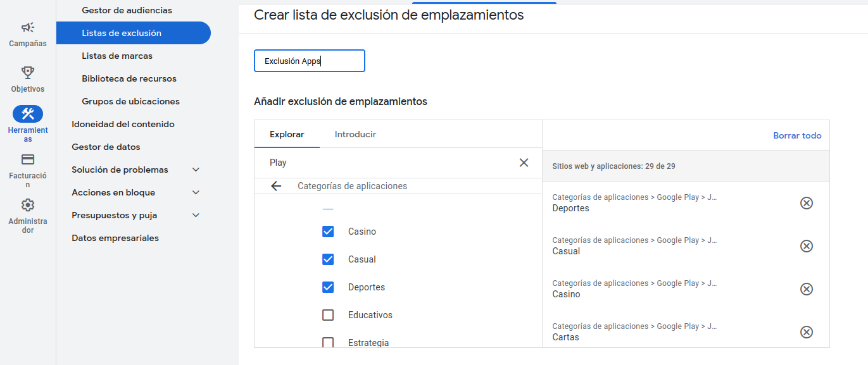Uncheck the Casino category checkbox

click(x=328, y=231)
